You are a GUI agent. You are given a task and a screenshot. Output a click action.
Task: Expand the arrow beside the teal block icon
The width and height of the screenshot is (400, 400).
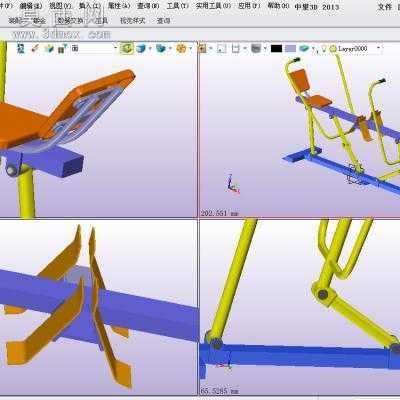coord(313,49)
